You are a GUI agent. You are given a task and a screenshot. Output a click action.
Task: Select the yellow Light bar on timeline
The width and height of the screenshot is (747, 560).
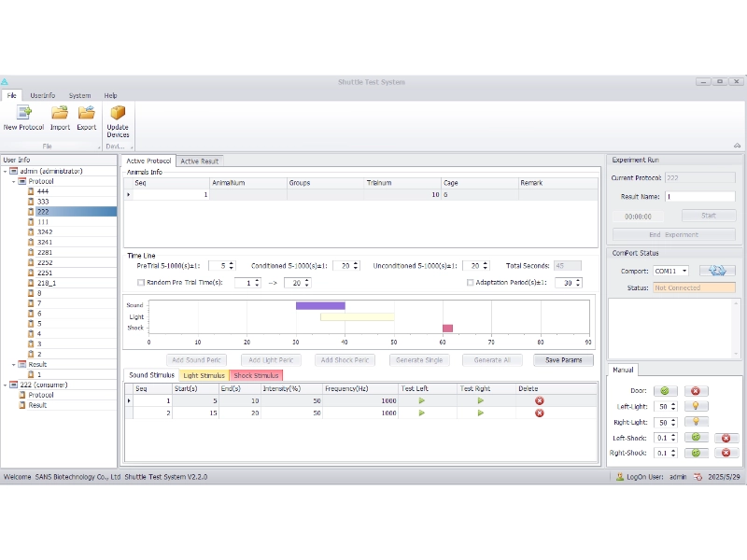[358, 316]
